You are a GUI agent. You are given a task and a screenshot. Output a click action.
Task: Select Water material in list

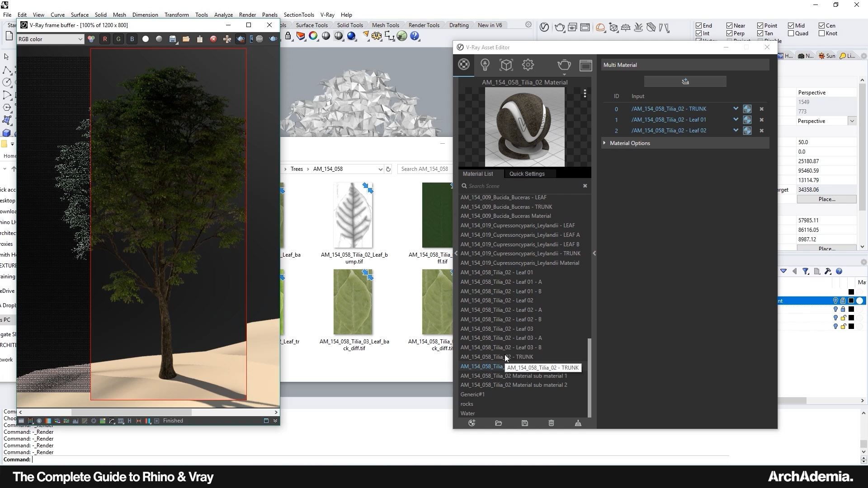468,413
